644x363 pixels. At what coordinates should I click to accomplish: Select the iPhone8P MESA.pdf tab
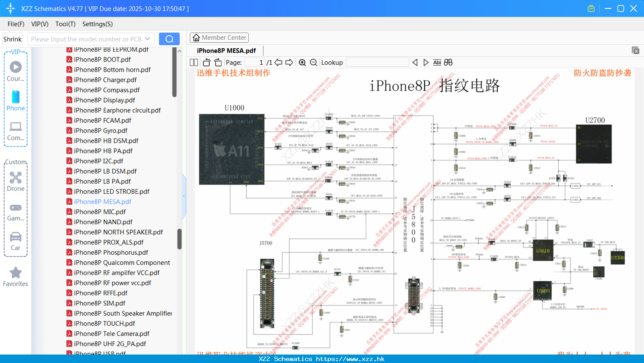[x=226, y=50]
